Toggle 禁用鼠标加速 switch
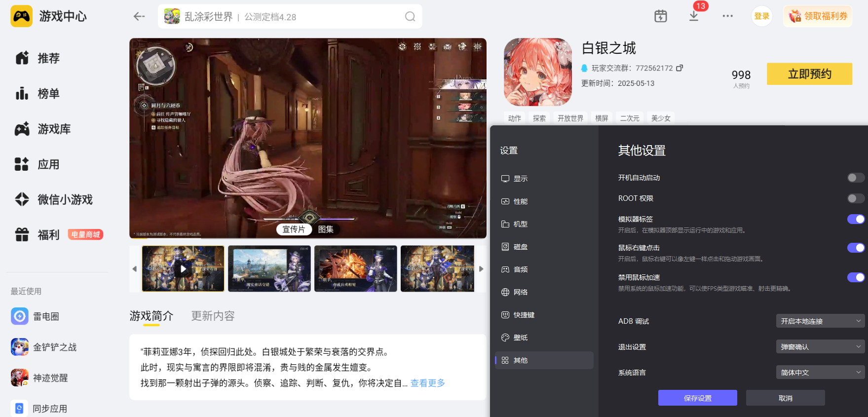Screen dimensions: 868x417 point(856,277)
